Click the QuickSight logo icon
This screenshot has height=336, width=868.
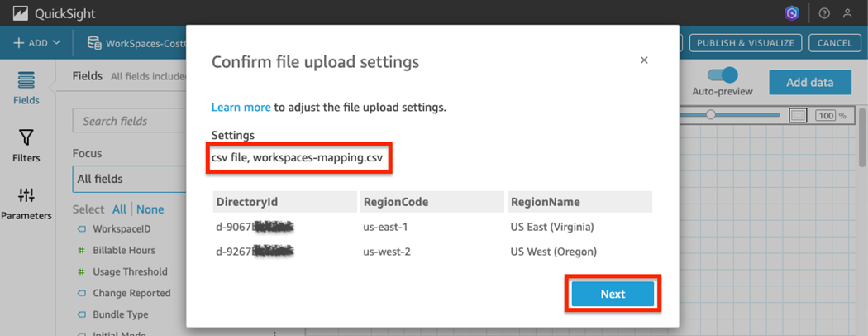(x=21, y=12)
